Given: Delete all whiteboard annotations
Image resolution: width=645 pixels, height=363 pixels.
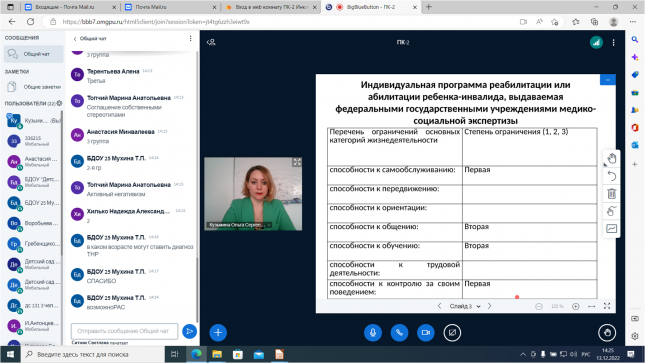Looking at the screenshot, I should (x=612, y=193).
